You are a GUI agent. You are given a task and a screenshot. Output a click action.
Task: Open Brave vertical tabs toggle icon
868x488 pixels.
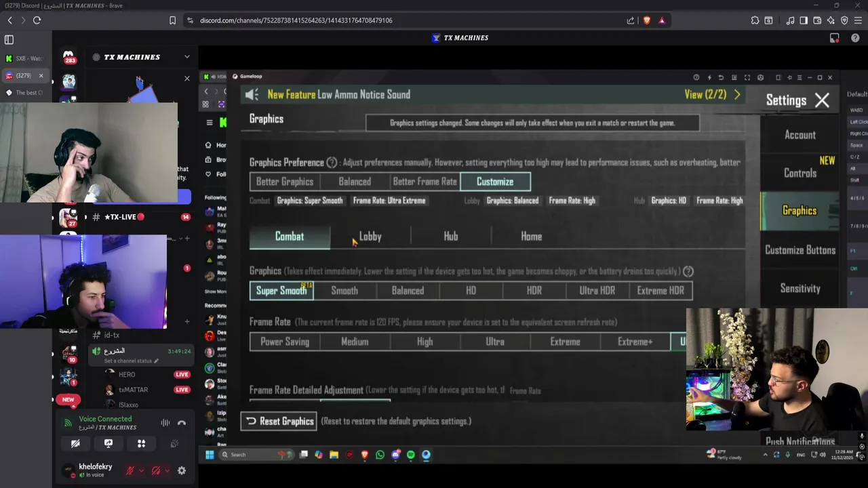(9, 40)
